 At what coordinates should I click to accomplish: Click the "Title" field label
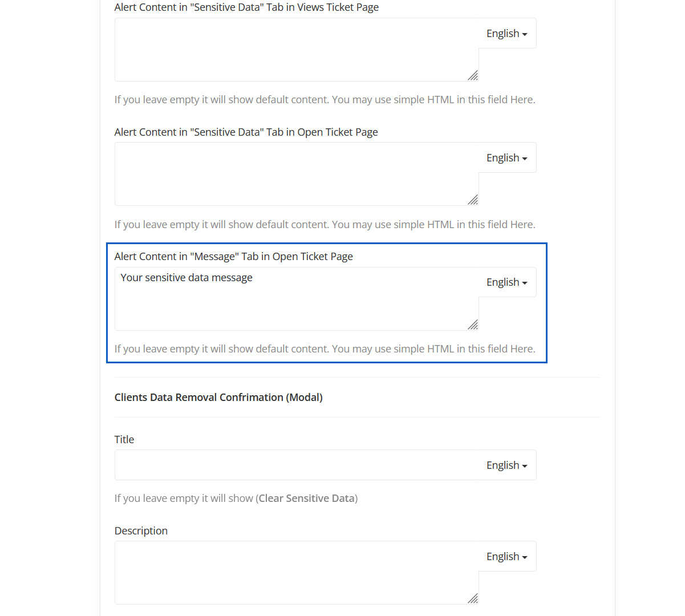click(x=124, y=440)
